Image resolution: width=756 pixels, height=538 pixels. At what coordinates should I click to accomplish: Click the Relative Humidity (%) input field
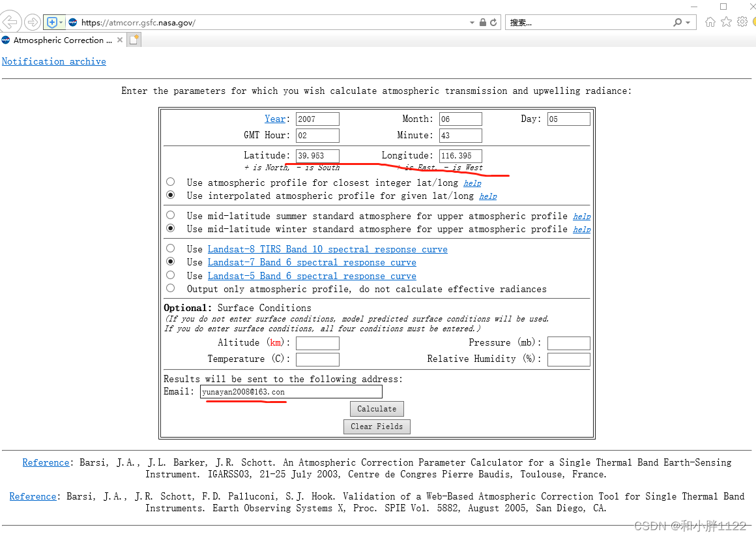click(x=568, y=359)
